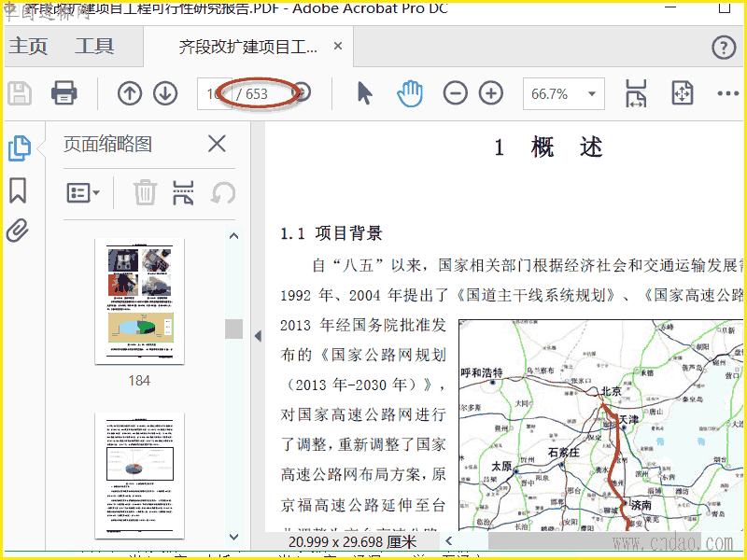747x560 pixels.
Task: Click the page number input field
Action: [215, 94]
